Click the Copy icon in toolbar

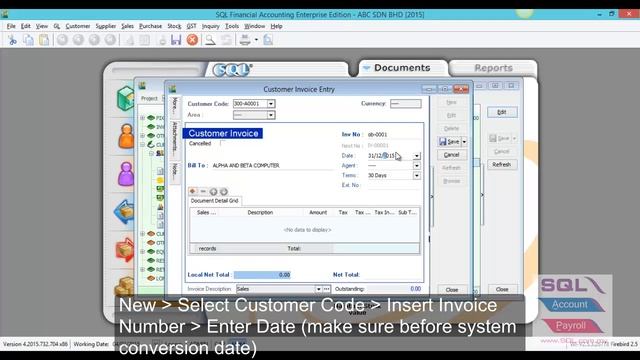(28, 40)
